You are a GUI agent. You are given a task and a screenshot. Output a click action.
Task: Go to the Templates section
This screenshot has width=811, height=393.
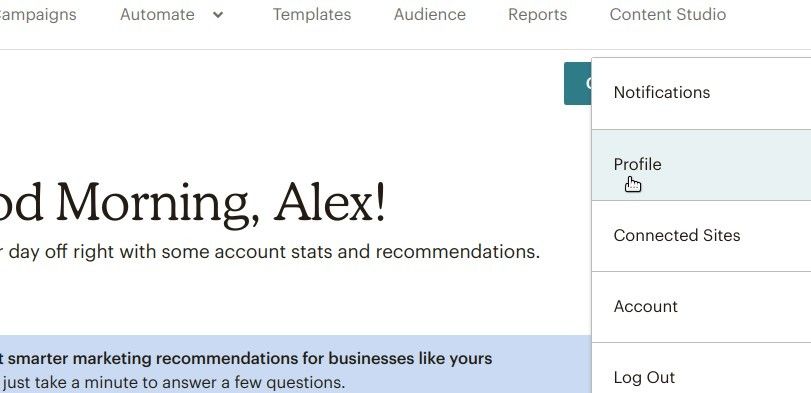tap(312, 14)
